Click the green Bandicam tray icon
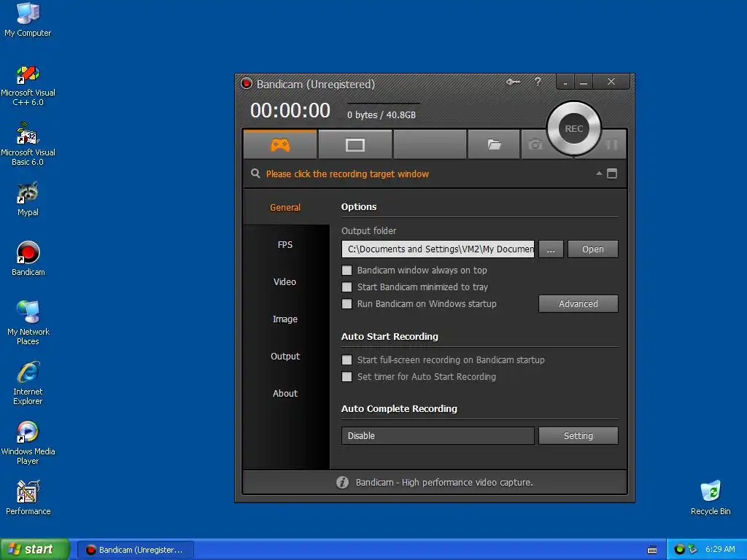 [x=679, y=549]
